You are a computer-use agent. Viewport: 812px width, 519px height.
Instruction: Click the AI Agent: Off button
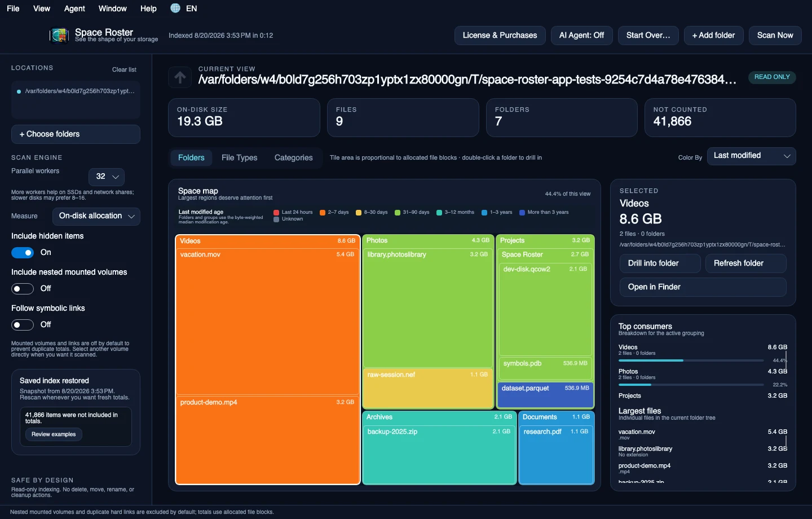[x=581, y=35]
